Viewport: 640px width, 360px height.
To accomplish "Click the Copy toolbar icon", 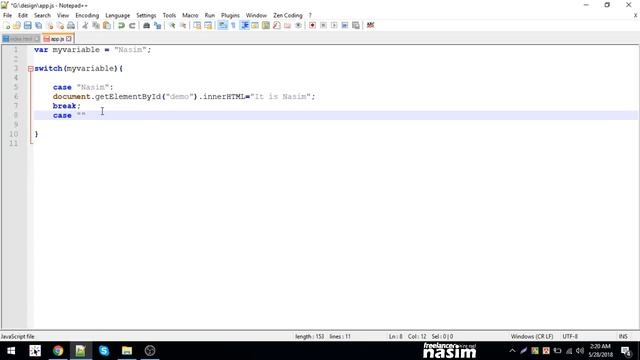I will tap(96, 25).
